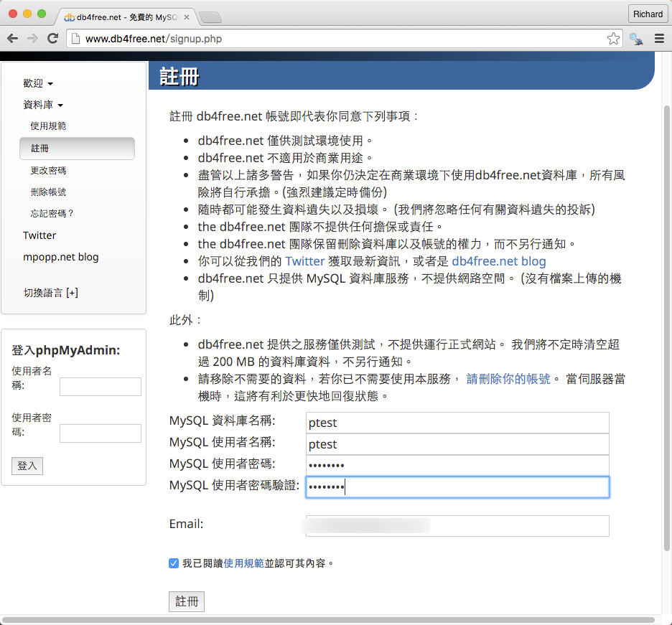The width and height of the screenshot is (672, 625).
Task: Open 刪除帳號 in the sidebar
Action: coord(48,192)
